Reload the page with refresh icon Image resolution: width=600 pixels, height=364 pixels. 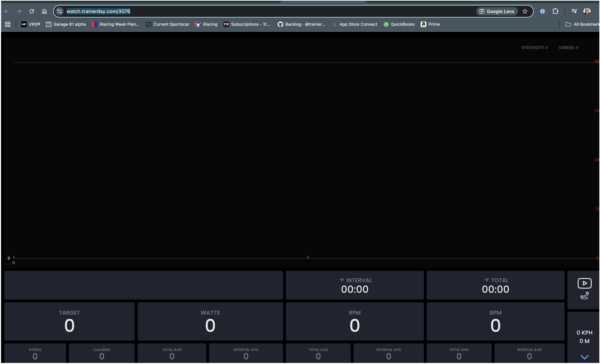32,11
